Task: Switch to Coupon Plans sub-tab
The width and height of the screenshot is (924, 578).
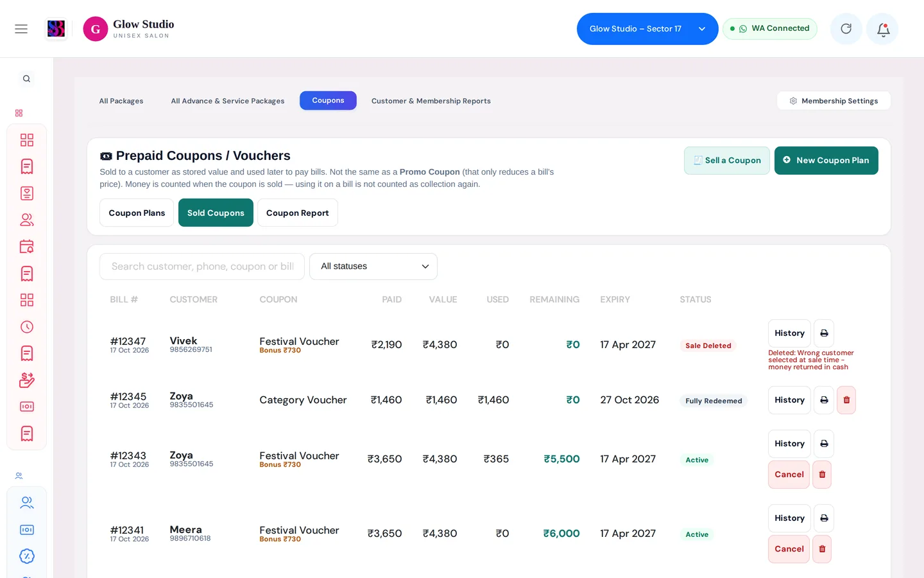Action: 137,213
